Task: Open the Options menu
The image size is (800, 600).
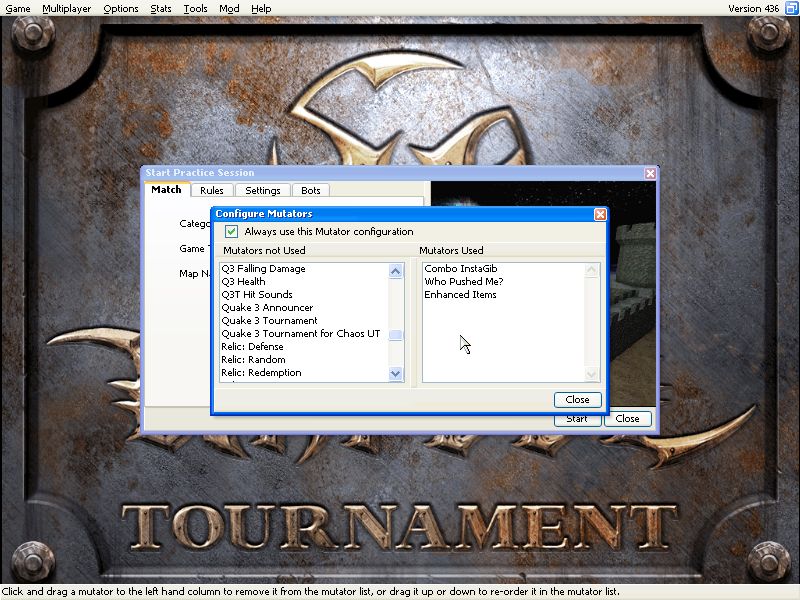Action: (x=121, y=8)
